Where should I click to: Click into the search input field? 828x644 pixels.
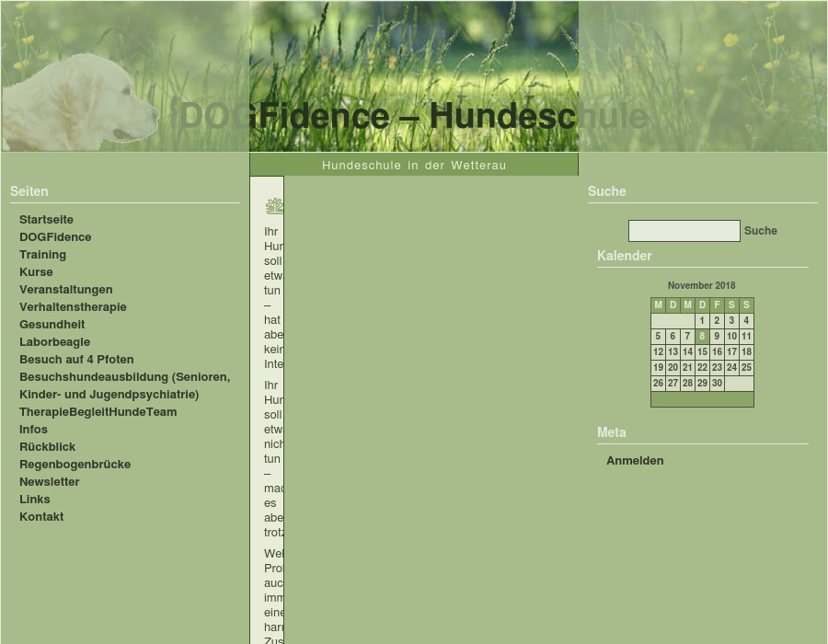[x=684, y=231]
